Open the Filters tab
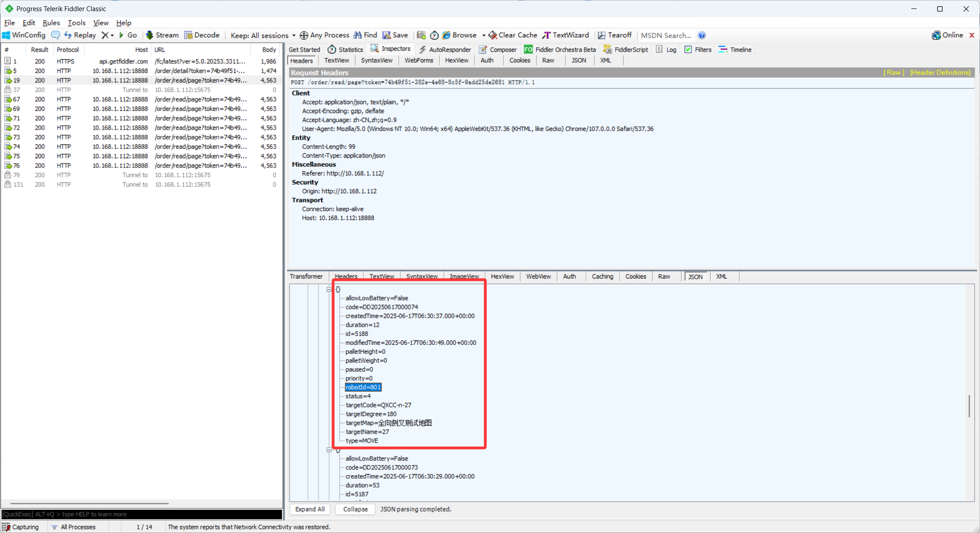The image size is (980, 533). 698,49
